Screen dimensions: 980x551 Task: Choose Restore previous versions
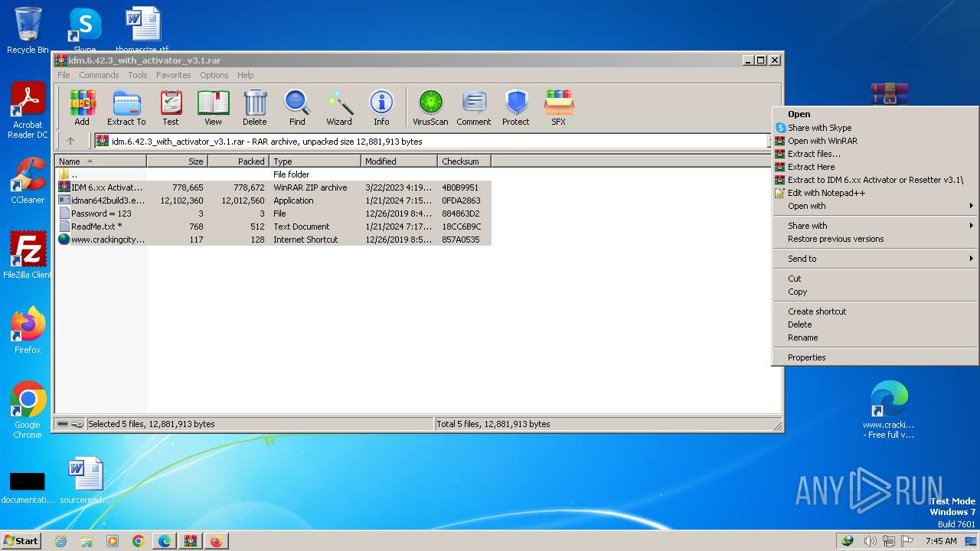click(x=875, y=239)
